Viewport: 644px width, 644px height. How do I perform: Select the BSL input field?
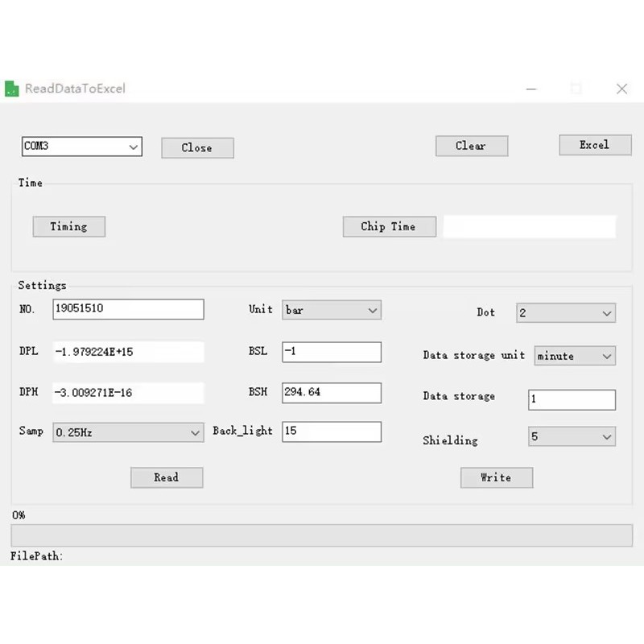coord(331,352)
